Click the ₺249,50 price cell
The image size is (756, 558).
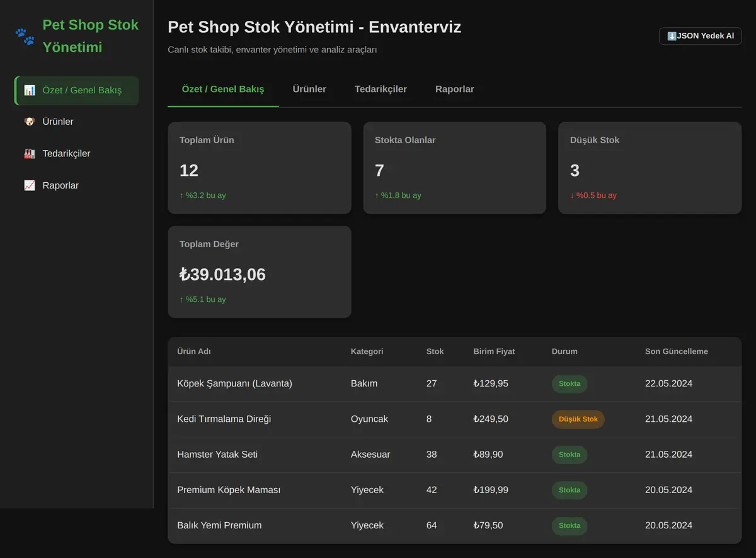pos(491,419)
